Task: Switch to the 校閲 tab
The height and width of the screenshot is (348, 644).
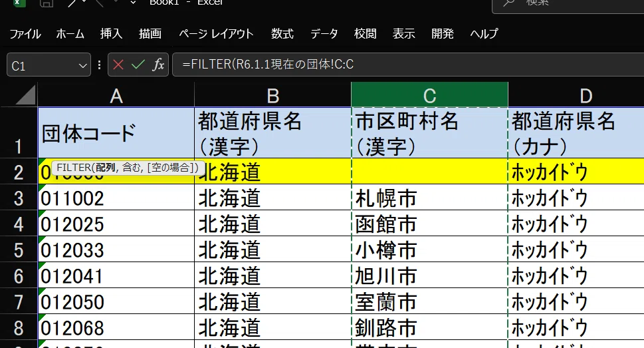Action: 365,34
